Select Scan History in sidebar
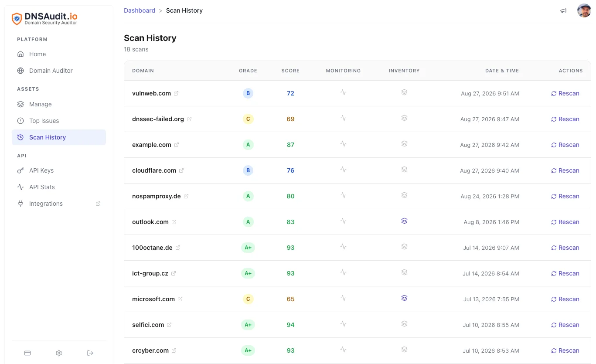The image size is (596, 364). point(59,137)
